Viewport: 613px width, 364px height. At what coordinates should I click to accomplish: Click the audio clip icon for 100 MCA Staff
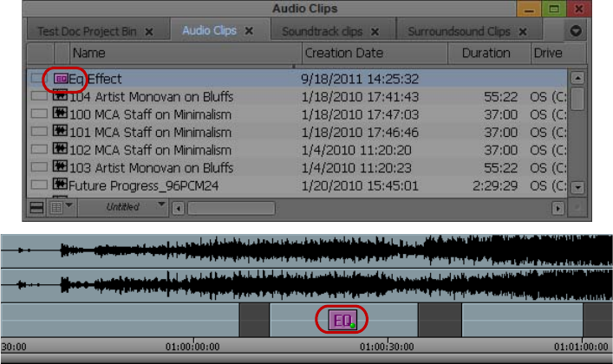60,113
